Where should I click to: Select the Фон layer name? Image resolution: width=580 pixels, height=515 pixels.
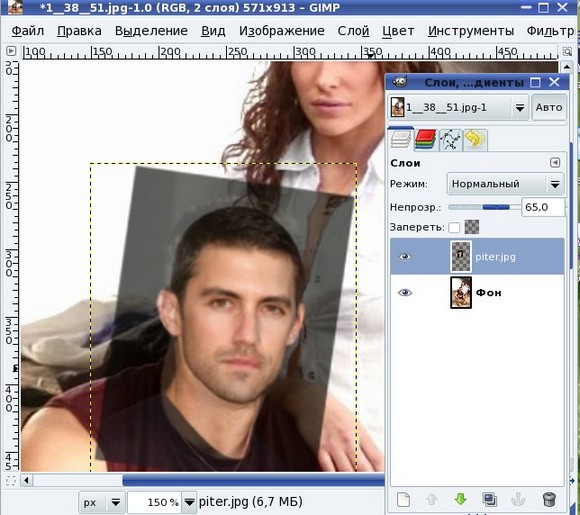[489, 293]
